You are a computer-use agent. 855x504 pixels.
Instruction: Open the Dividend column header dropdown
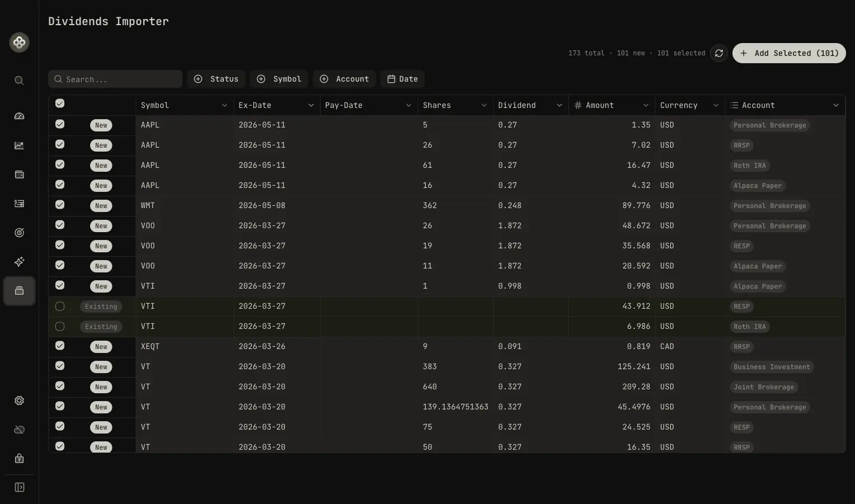click(x=560, y=105)
